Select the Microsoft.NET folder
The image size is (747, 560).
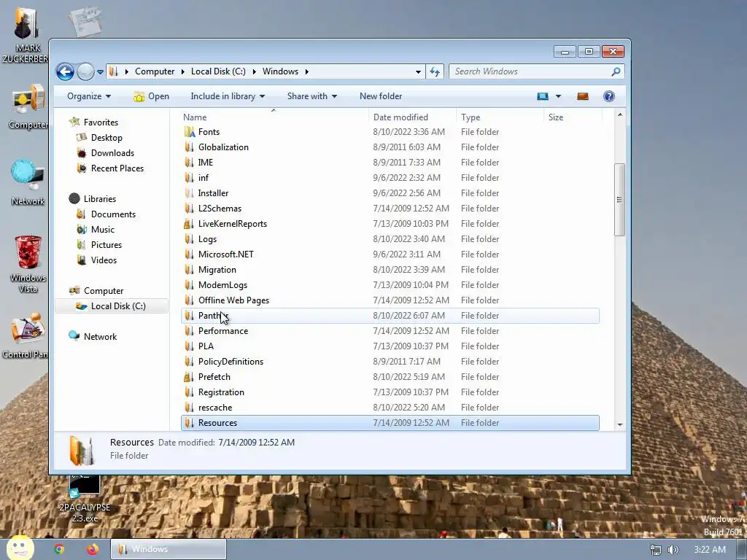click(x=226, y=254)
